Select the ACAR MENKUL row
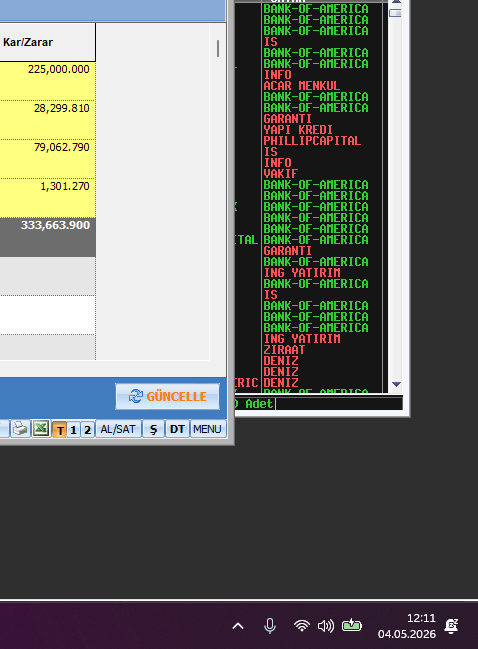478x649 pixels. (302, 86)
